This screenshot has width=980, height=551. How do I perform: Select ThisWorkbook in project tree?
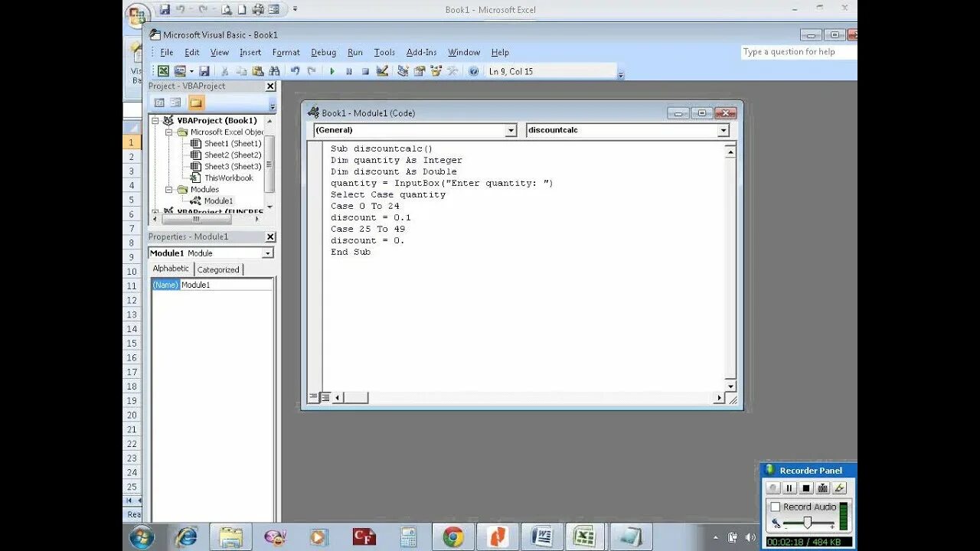click(228, 178)
